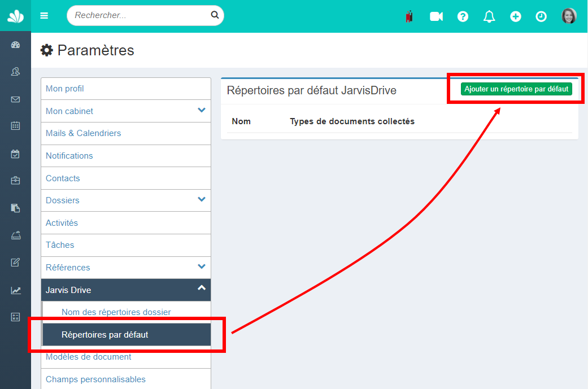This screenshot has height=389, width=588.
Task: Select the Jarvis Drive menu entry
Action: [126, 290]
